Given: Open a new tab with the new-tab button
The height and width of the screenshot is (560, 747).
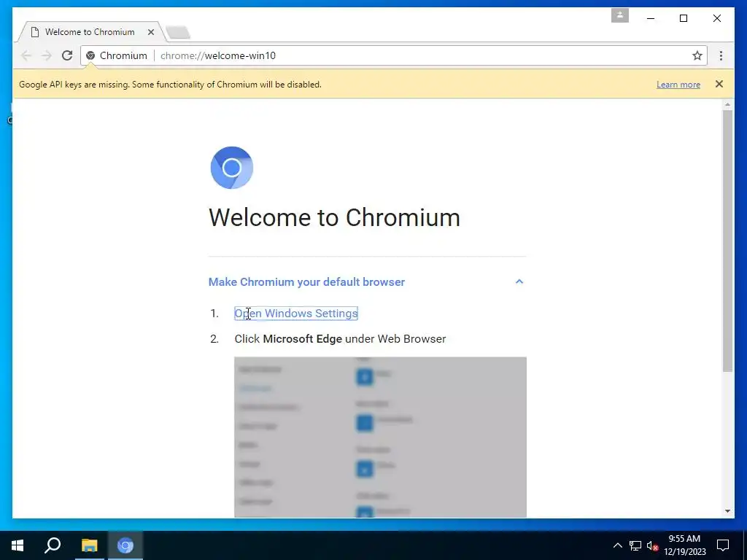Looking at the screenshot, I should click(x=178, y=32).
